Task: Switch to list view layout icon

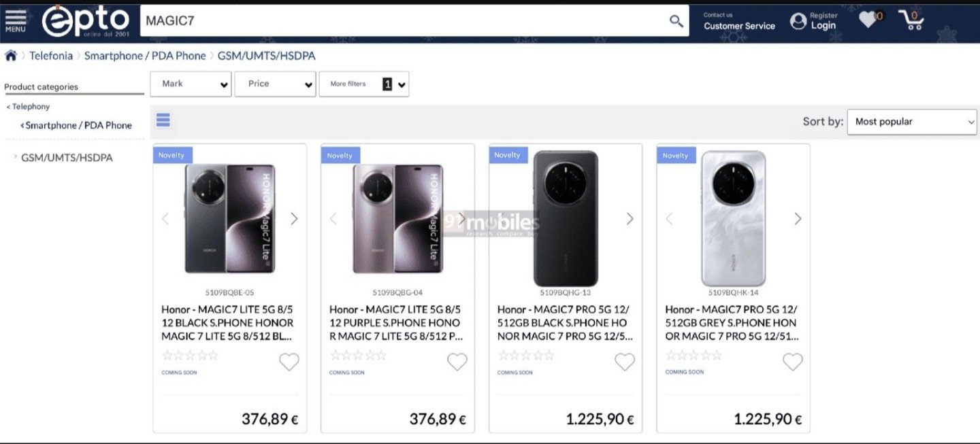Action: click(163, 120)
